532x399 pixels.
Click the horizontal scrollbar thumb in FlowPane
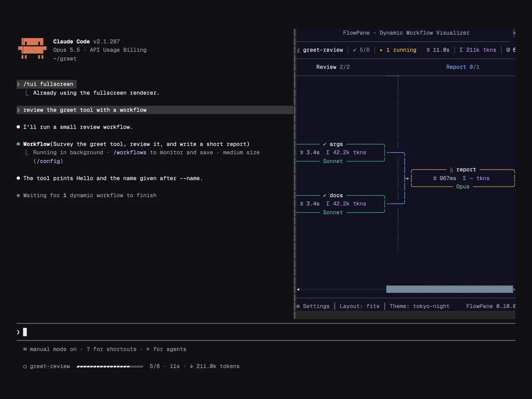click(x=450, y=289)
